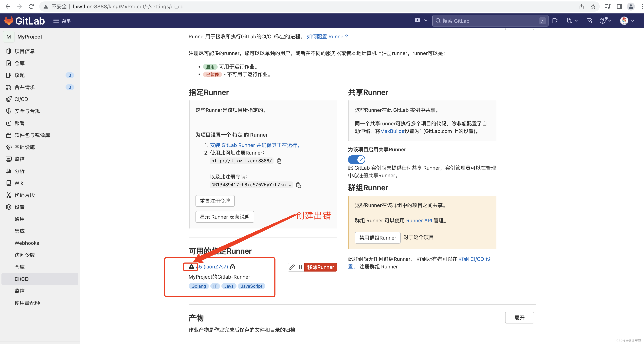The height and width of the screenshot is (344, 644).
Task: Pause the MyProject runner
Action: (300, 267)
